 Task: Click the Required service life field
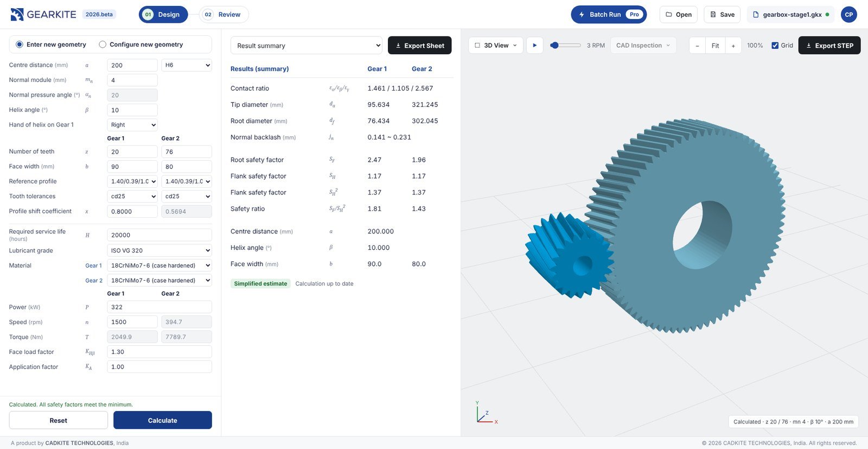(x=159, y=235)
